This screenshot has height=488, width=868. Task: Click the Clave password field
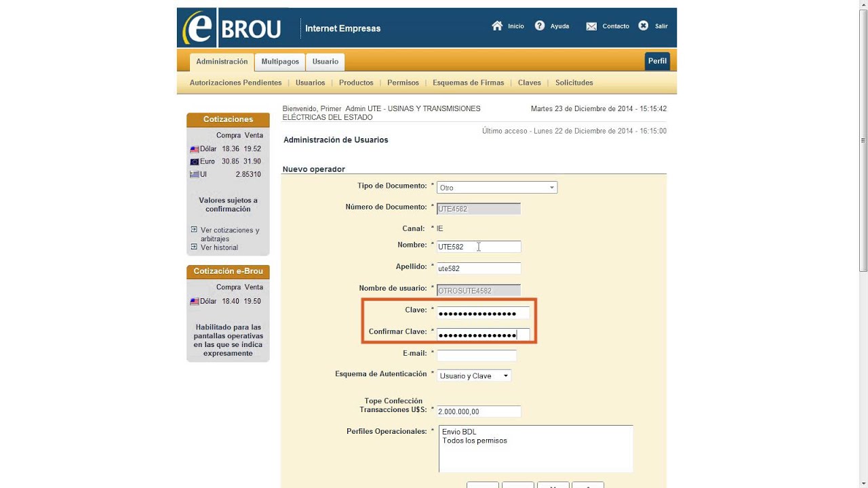(x=483, y=313)
